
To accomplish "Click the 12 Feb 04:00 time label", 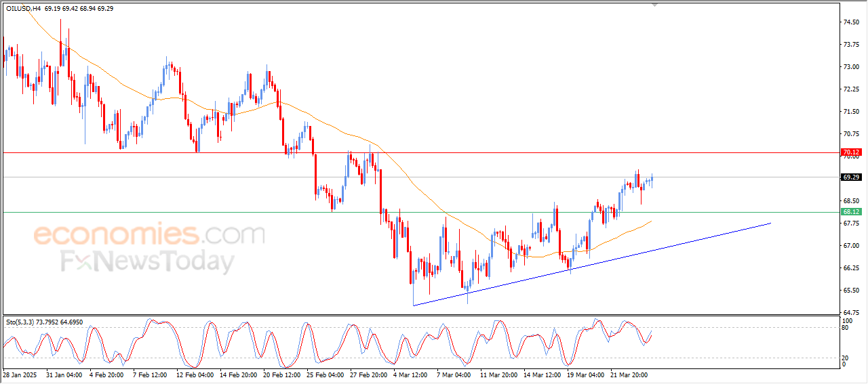I will 196,374.
